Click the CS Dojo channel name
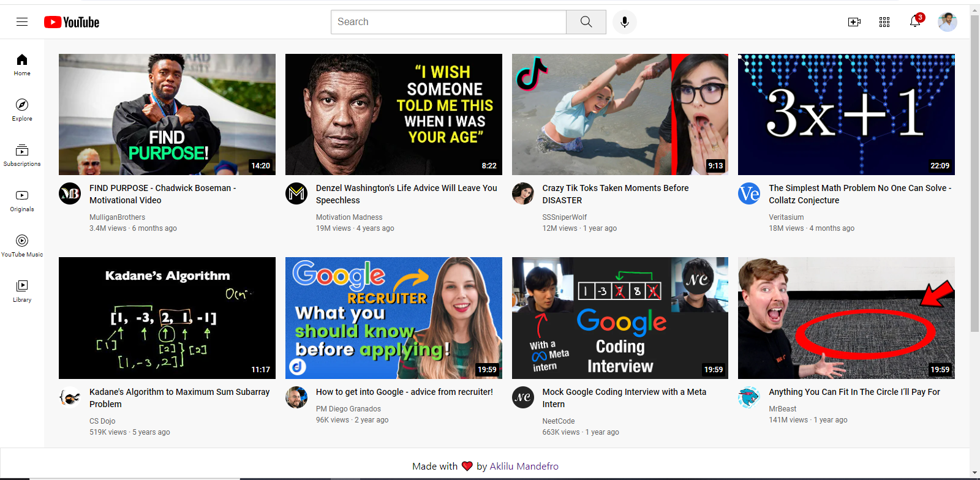Screen dimensions: 980x480 pos(102,421)
